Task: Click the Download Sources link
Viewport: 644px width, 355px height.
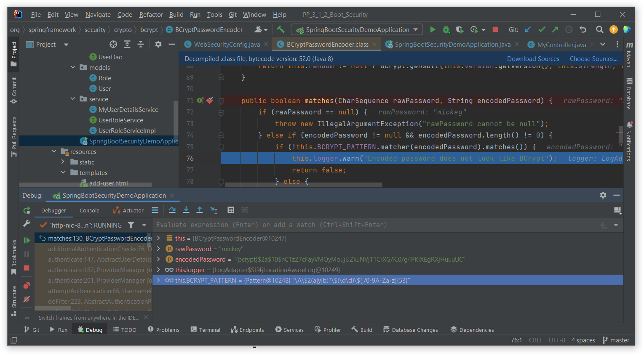Action: [x=533, y=59]
